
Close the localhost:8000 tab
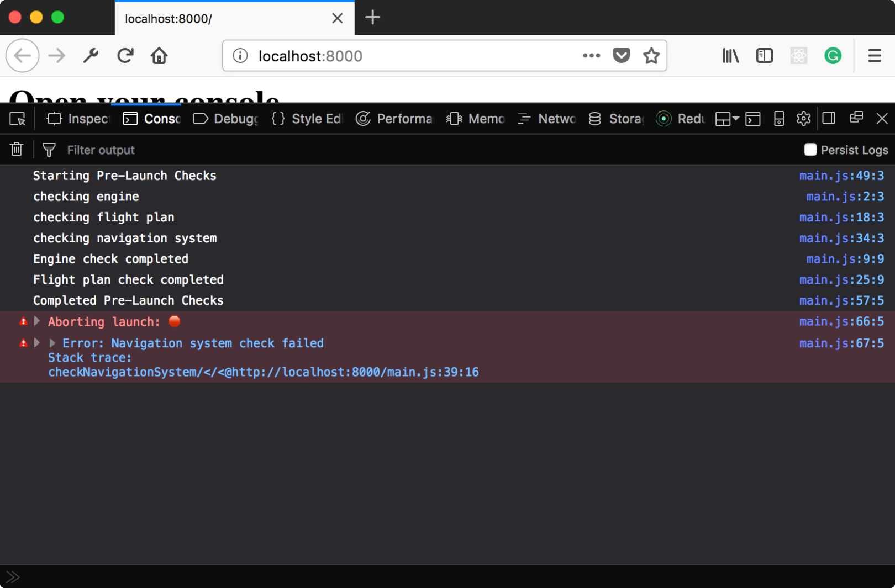[x=338, y=18]
